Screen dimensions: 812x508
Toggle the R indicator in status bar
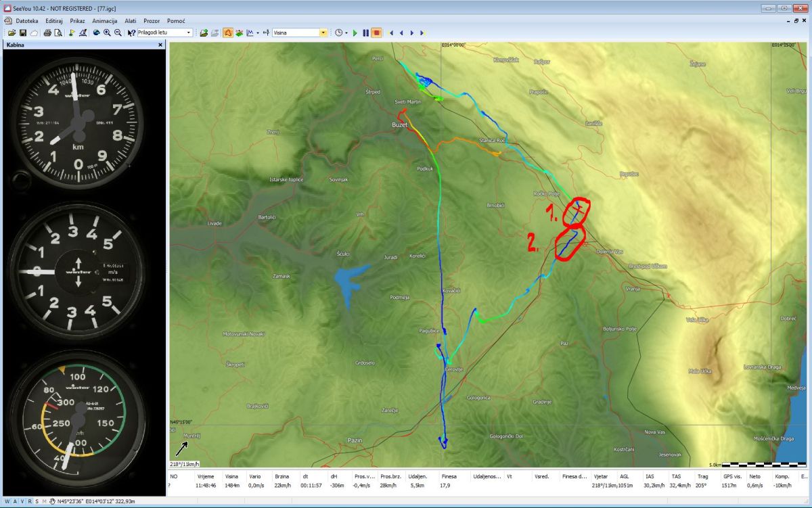(29, 501)
